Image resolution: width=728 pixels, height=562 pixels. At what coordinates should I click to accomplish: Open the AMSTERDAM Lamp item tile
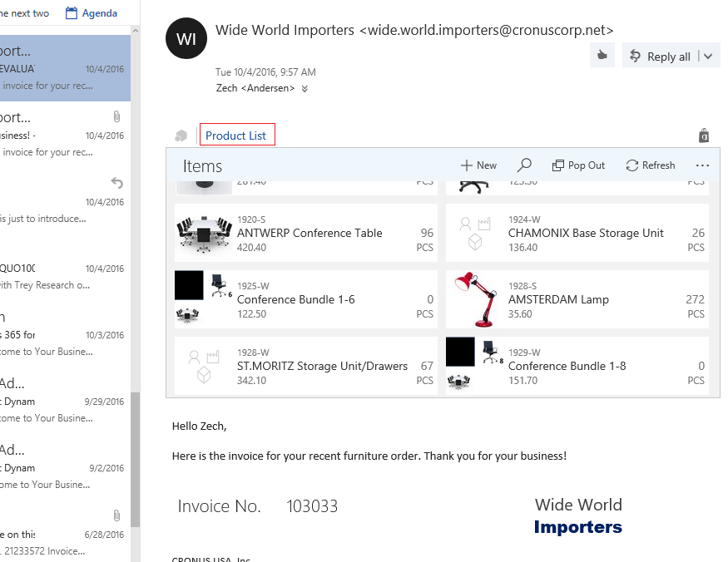(577, 299)
